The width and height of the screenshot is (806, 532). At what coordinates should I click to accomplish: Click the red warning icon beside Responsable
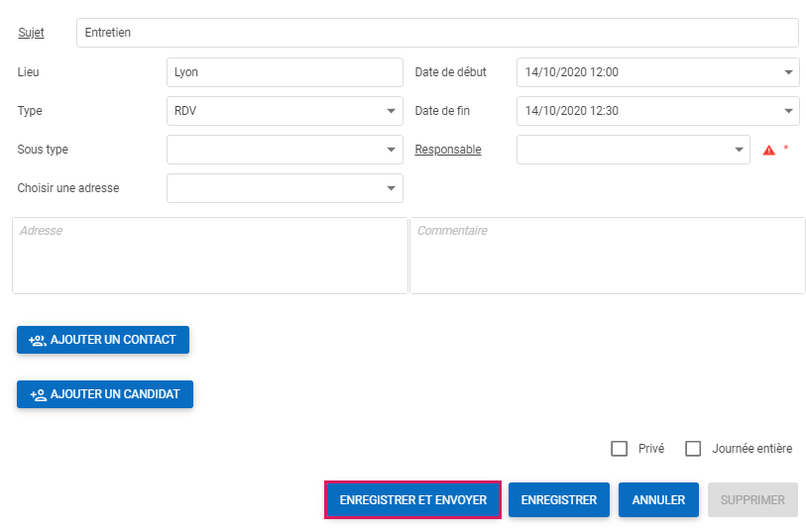(x=768, y=151)
